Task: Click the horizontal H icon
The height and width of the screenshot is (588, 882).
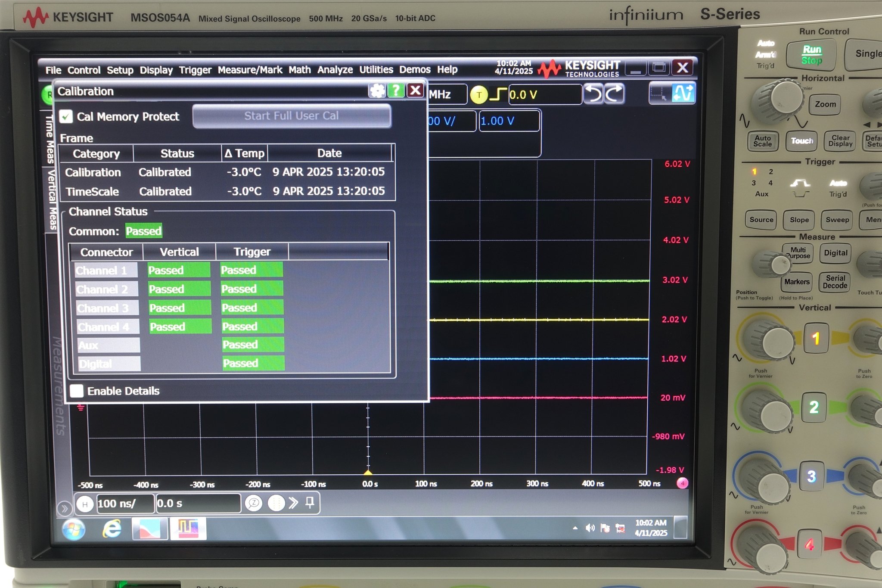Action: (85, 504)
